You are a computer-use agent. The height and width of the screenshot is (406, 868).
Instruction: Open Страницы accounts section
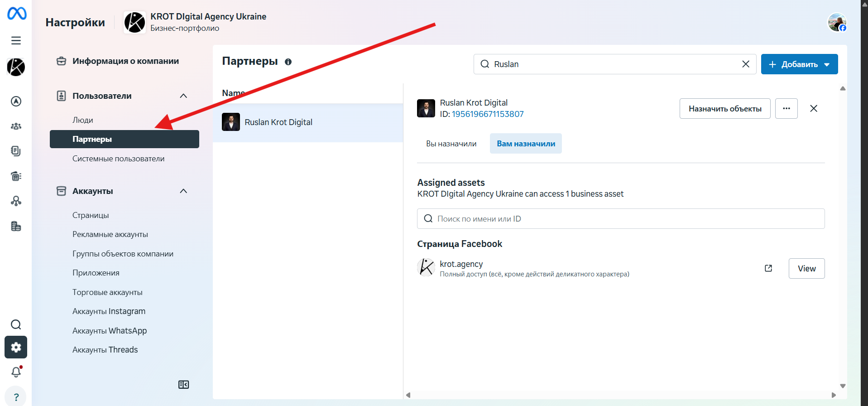tap(91, 215)
